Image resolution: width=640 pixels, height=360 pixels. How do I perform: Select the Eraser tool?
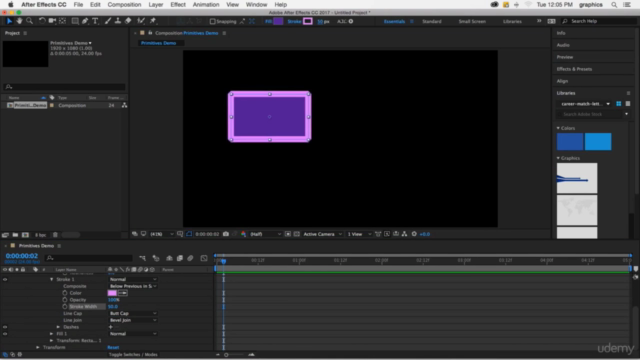(128, 21)
